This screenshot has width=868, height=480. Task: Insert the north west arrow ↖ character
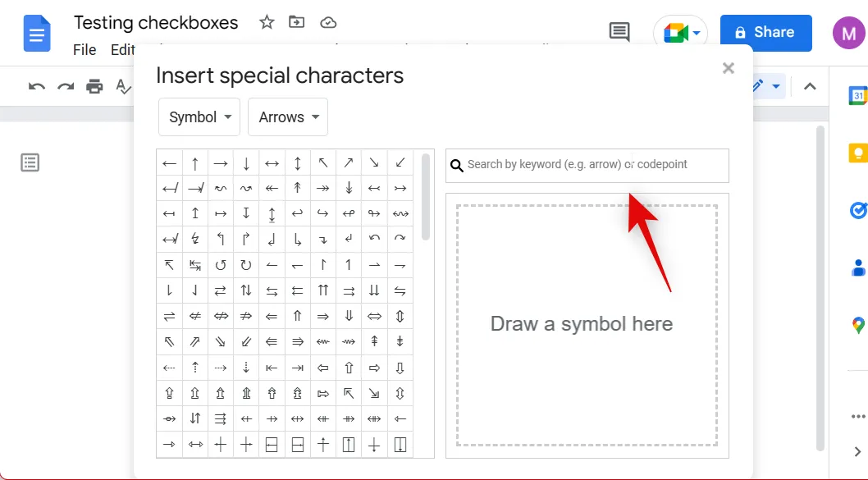(323, 162)
